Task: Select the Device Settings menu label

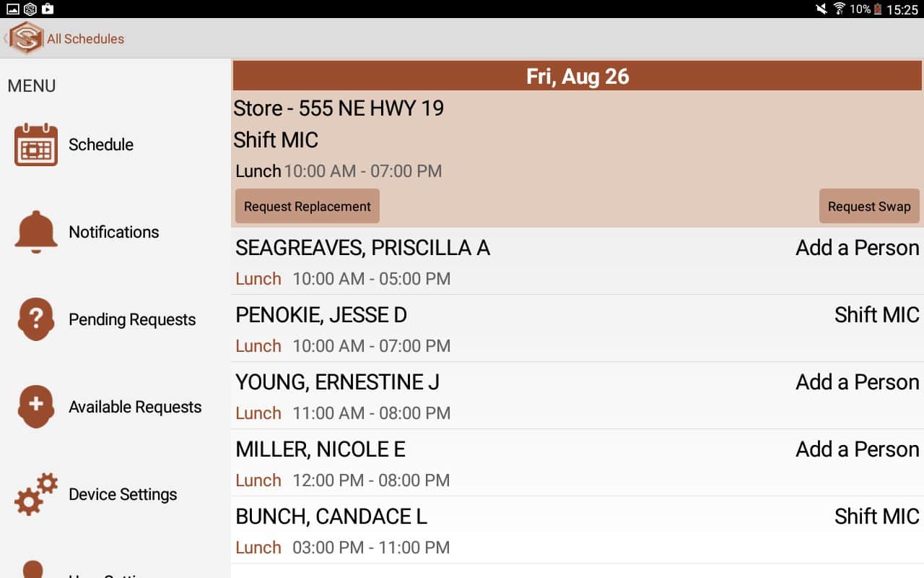Action: (123, 494)
